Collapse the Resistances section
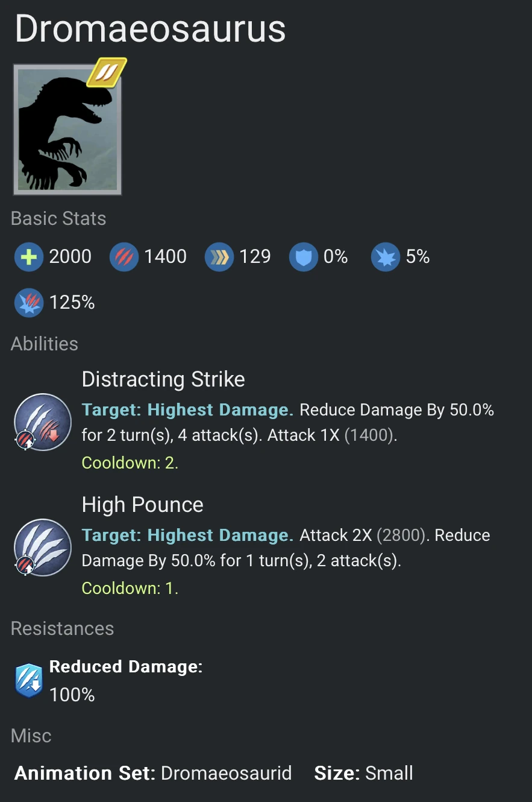The image size is (532, 802). pos(62,628)
